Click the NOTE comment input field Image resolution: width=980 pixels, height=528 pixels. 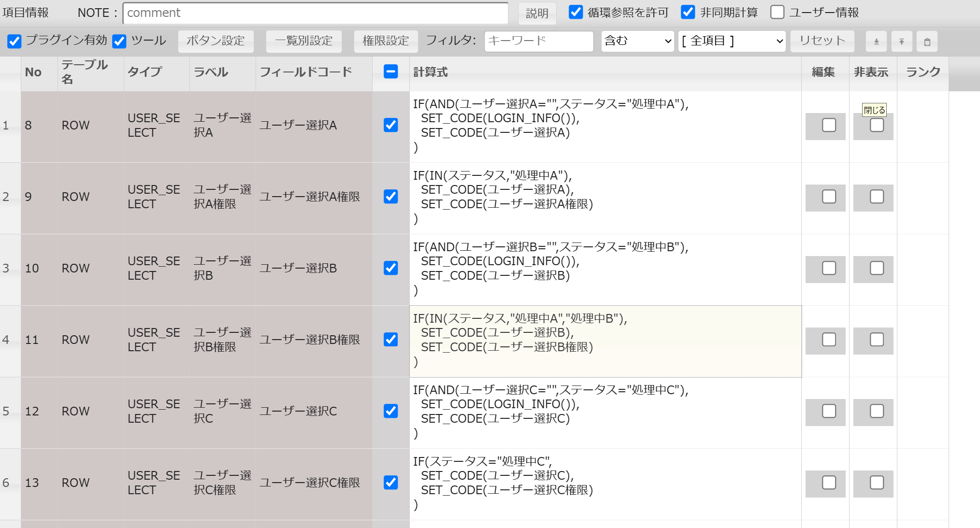[315, 13]
